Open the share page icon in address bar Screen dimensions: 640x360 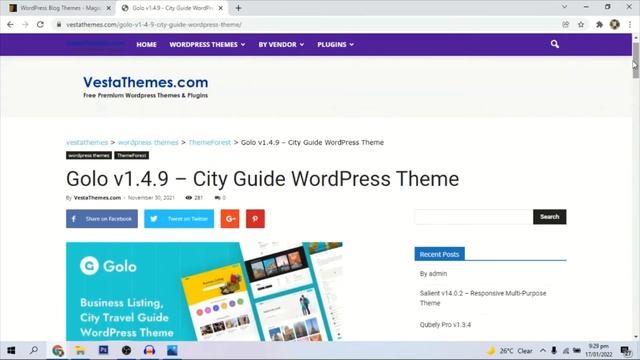click(x=566, y=24)
